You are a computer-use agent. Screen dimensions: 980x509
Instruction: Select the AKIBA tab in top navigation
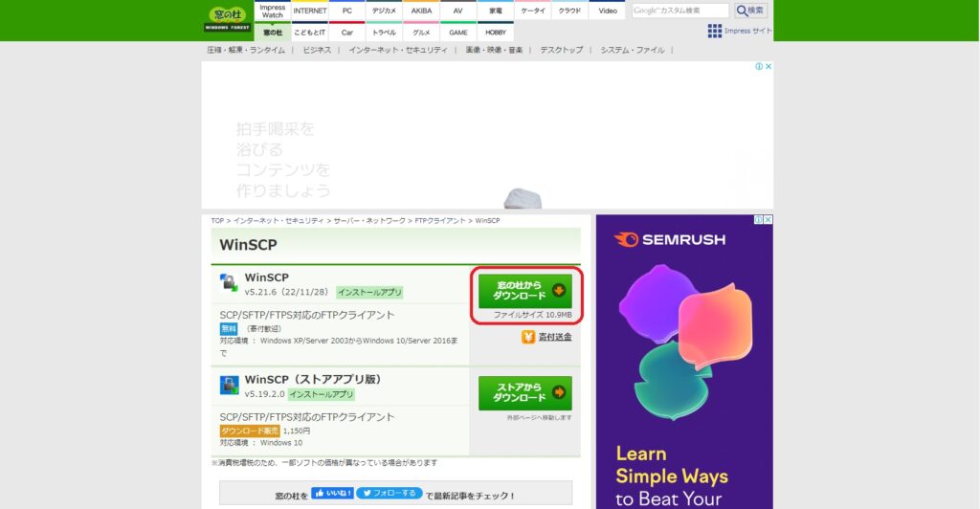pos(421,11)
